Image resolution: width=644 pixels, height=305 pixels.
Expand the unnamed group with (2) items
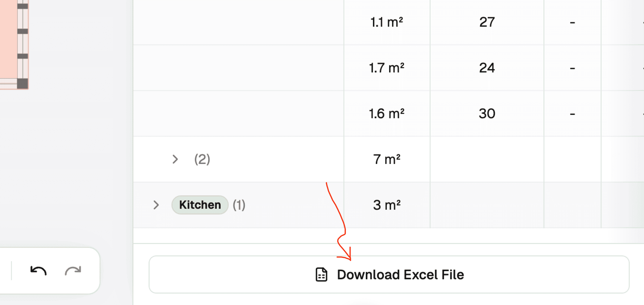175,159
